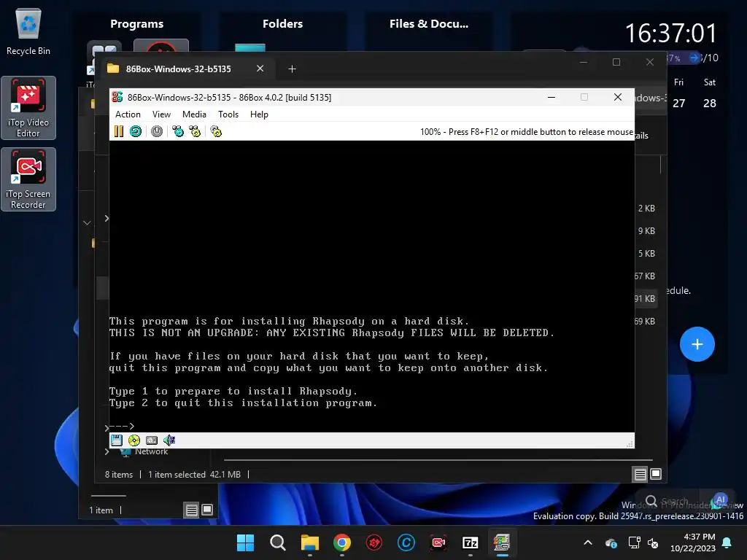This screenshot has height=560, width=747.
Task: Switch to 86Box on taskbar
Action: (502, 542)
